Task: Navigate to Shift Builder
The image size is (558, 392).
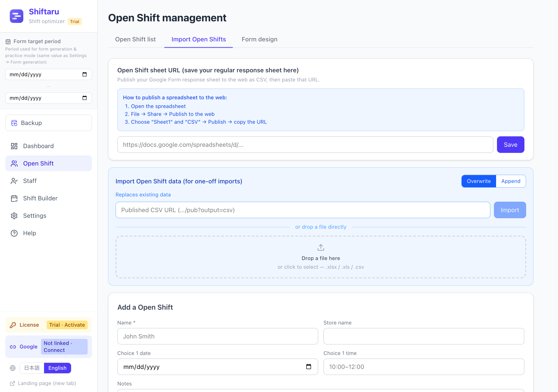Action: 49,198
